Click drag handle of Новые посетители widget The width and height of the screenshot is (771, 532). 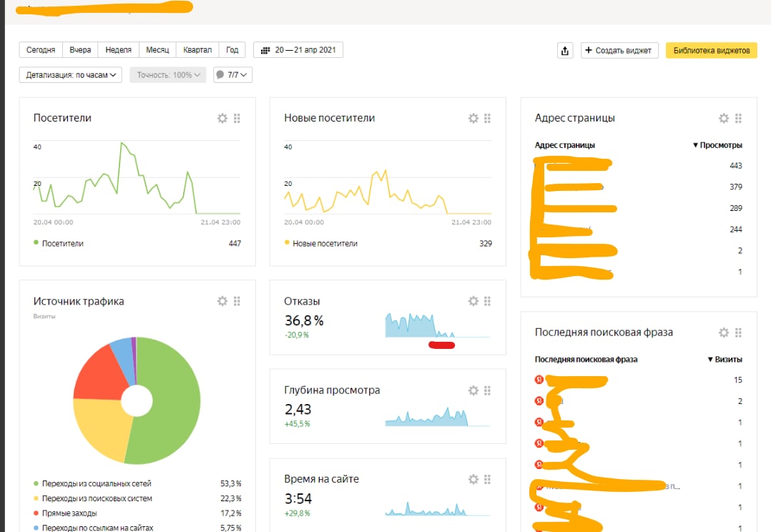pyautogui.click(x=487, y=118)
